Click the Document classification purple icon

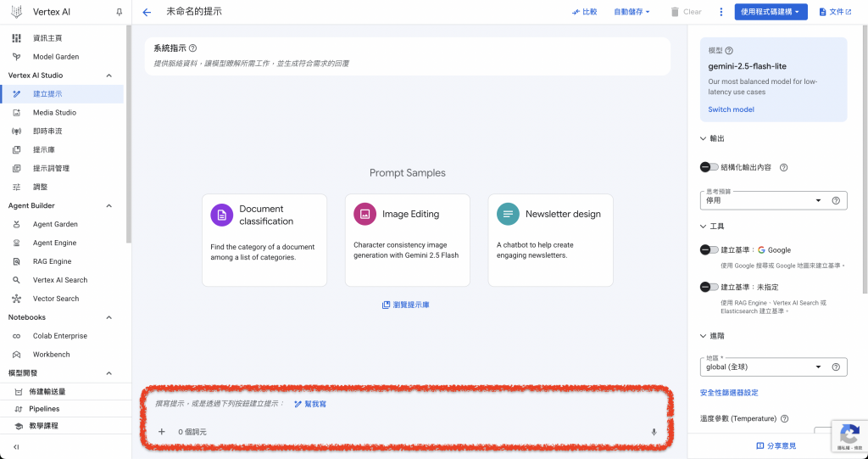tap(221, 215)
